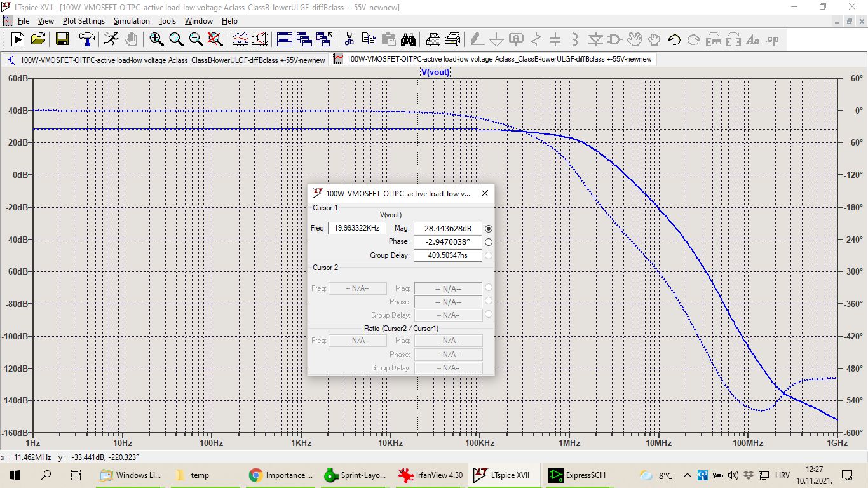The image size is (868, 488).
Task: Switch to the schematic document tab
Action: [x=166, y=60]
